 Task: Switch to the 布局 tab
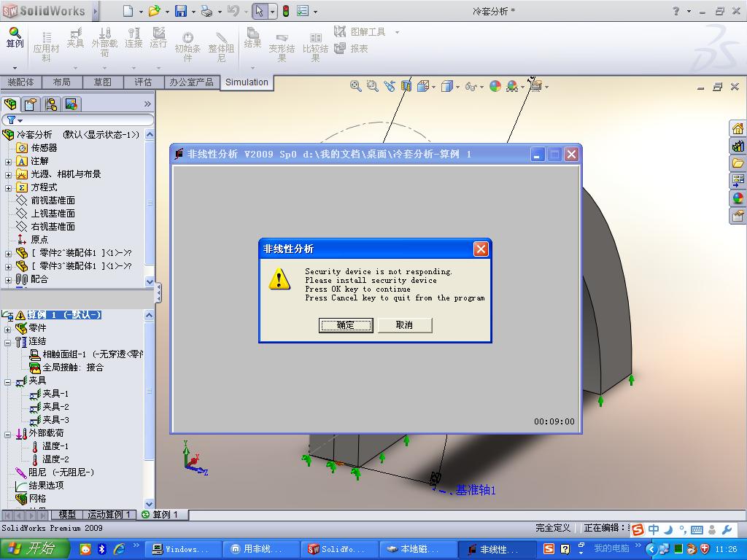click(62, 82)
